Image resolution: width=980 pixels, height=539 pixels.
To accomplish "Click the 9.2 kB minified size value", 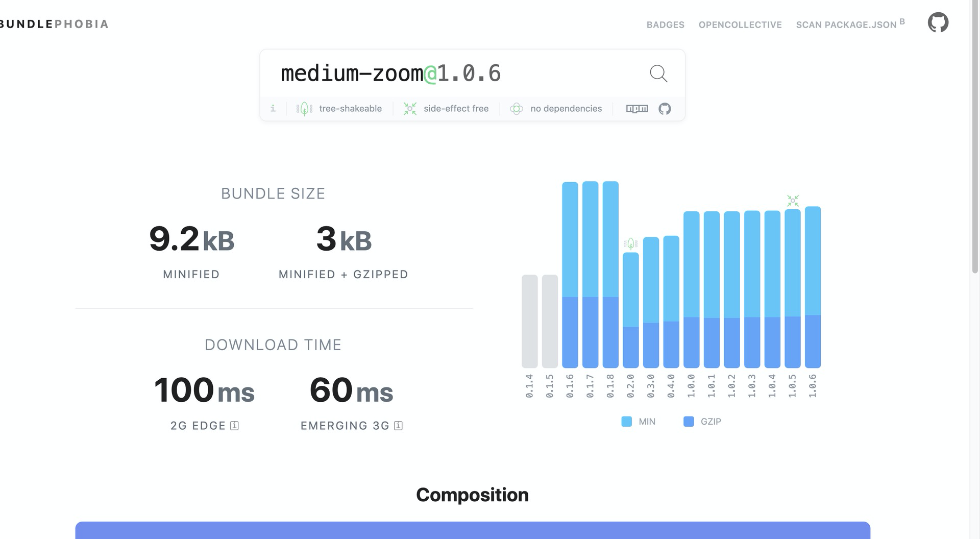I will click(191, 239).
